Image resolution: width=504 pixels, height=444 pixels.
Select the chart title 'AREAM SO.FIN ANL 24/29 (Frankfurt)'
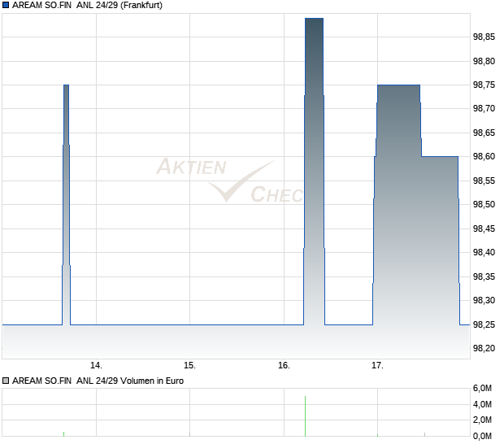87,5
